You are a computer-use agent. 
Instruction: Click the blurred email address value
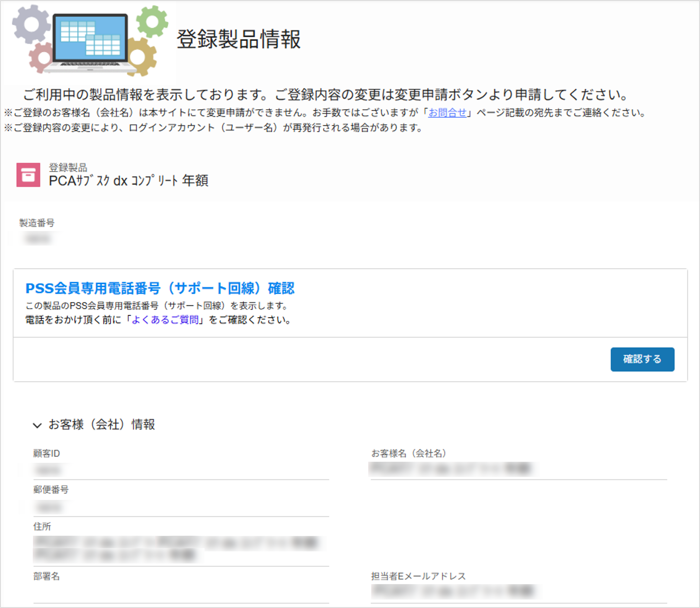pyautogui.click(x=454, y=591)
